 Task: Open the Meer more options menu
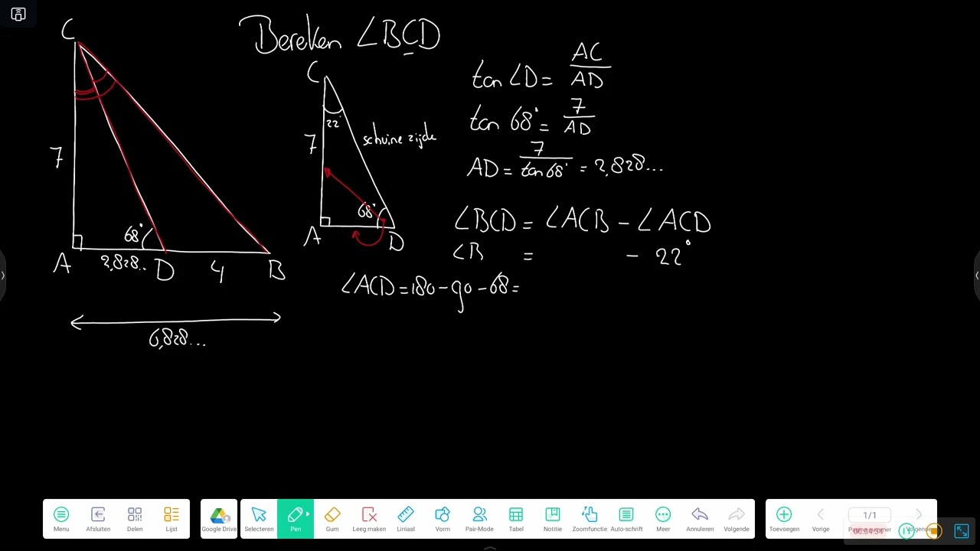663,519
